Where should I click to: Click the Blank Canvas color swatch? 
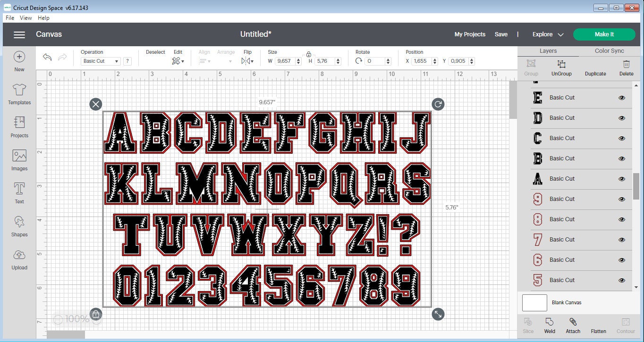tap(534, 302)
